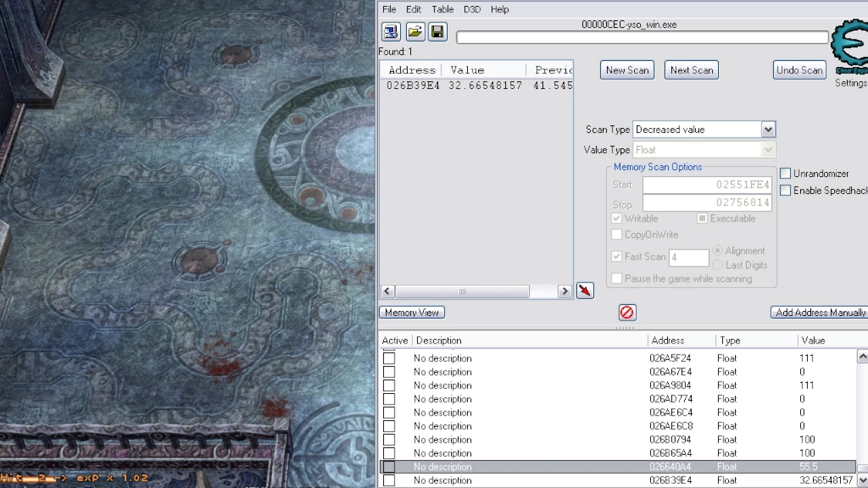Toggle the CopyOnWrite checkbox
The height and width of the screenshot is (488, 868).
coord(616,235)
